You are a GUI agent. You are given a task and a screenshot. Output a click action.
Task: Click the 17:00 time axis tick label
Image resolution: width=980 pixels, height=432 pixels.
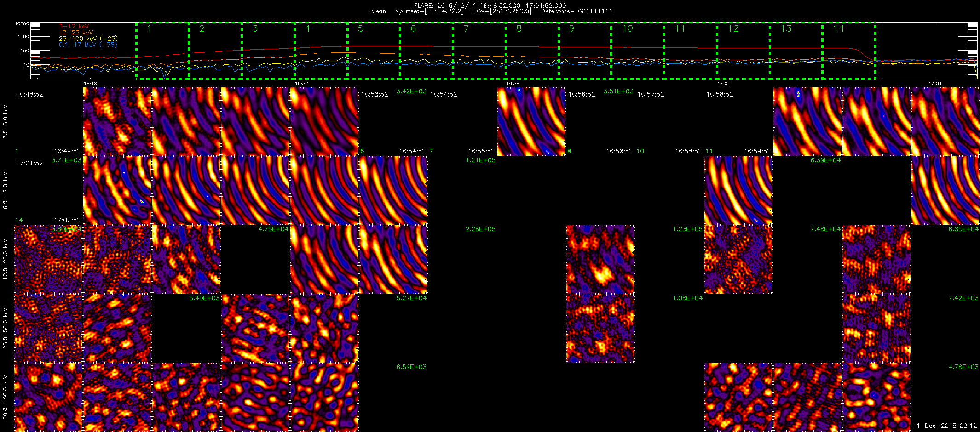point(724,84)
